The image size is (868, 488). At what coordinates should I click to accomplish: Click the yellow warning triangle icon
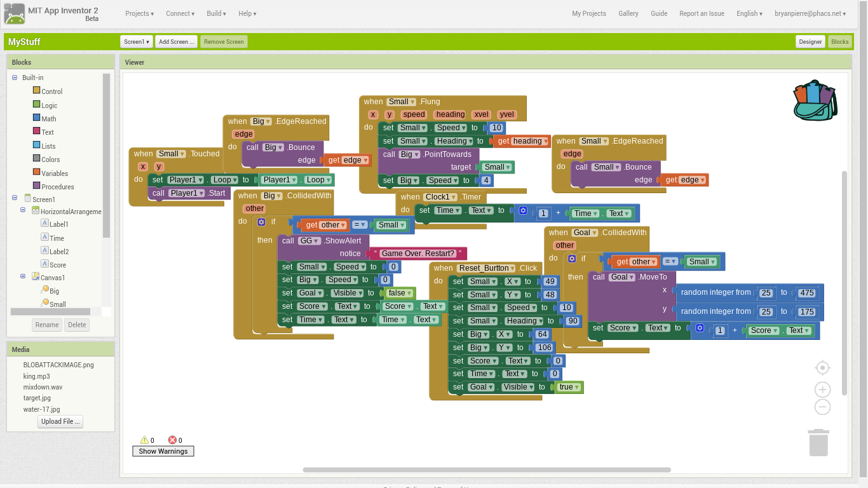(144, 440)
